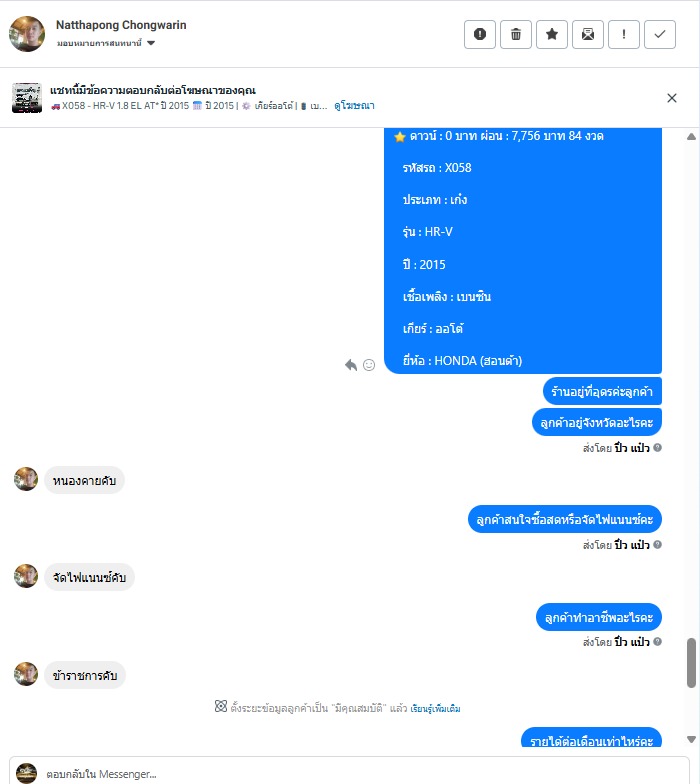Add emoji reaction to car details message
Viewport: 700px width, 784px height.
[369, 365]
